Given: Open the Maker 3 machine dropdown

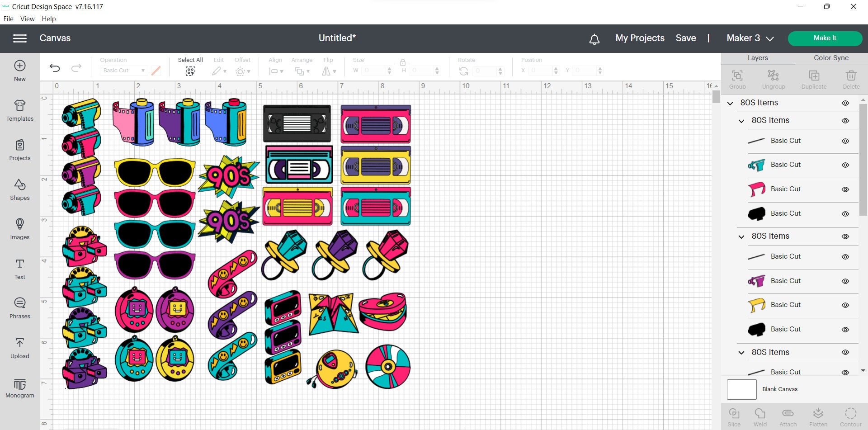Looking at the screenshot, I should pyautogui.click(x=749, y=38).
